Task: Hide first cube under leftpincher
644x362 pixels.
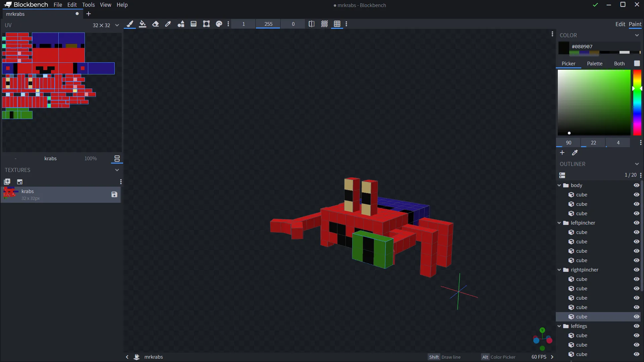Action: 636,232
